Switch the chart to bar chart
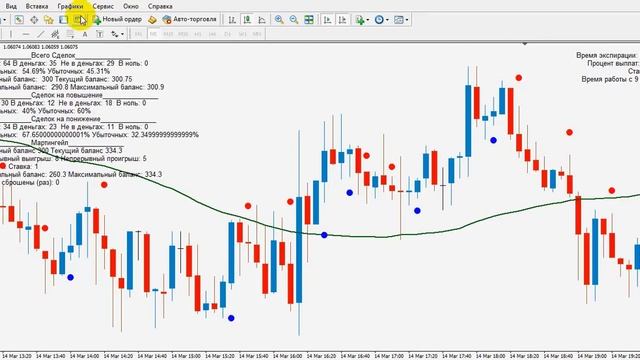Image resolution: width=640 pixels, height=360 pixels. 232,20
